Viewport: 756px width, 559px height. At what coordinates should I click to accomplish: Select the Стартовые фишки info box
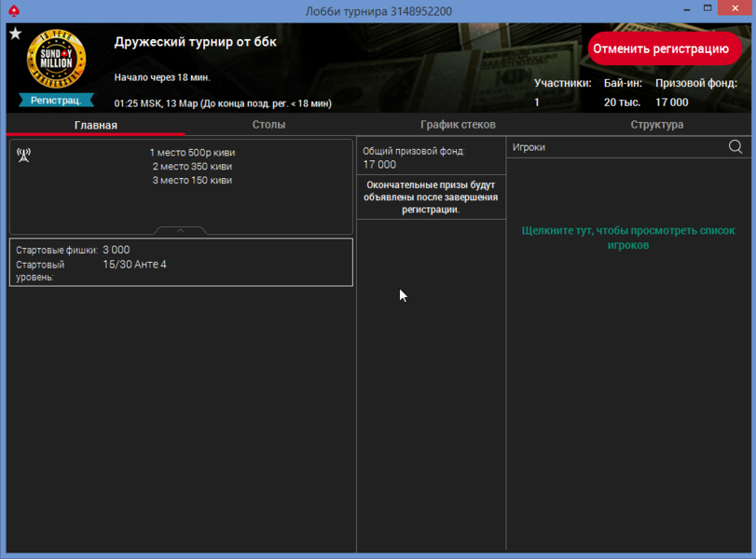(x=181, y=263)
